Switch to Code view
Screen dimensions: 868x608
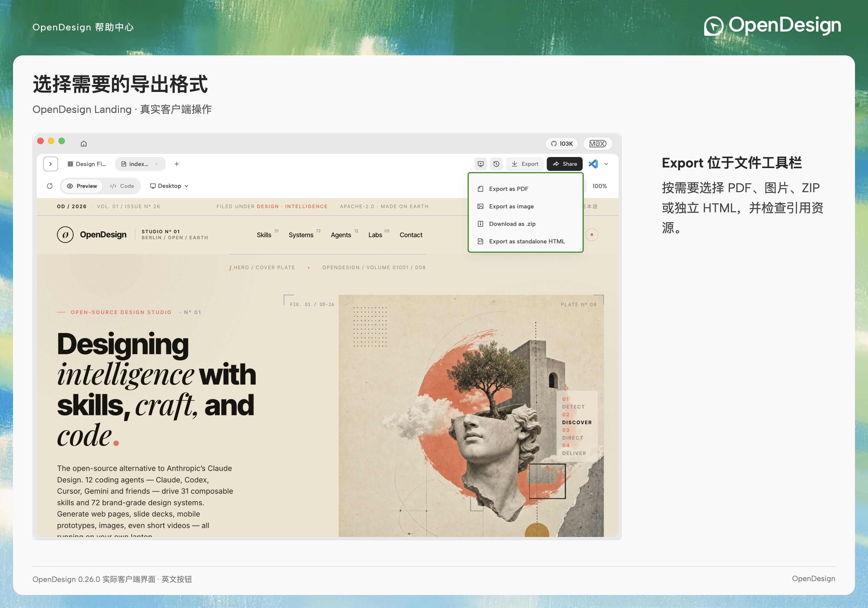pos(122,186)
